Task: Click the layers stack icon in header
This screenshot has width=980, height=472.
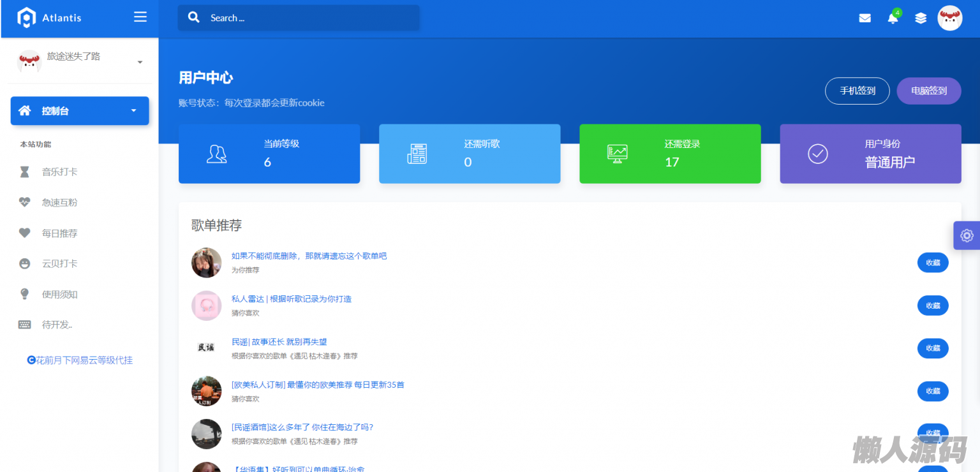Action: (x=921, y=18)
